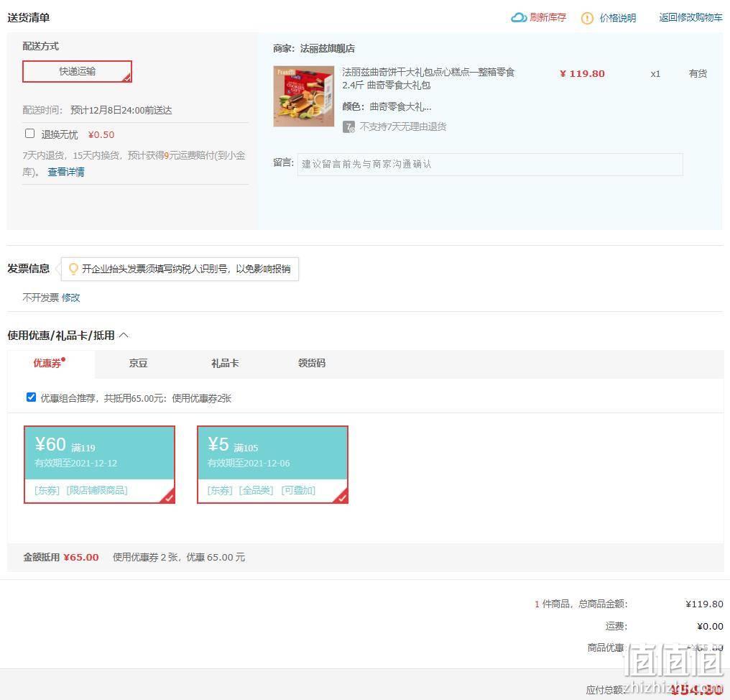The image size is (730, 700).
Task: Switch to the 京豆 tab
Action: [138, 363]
